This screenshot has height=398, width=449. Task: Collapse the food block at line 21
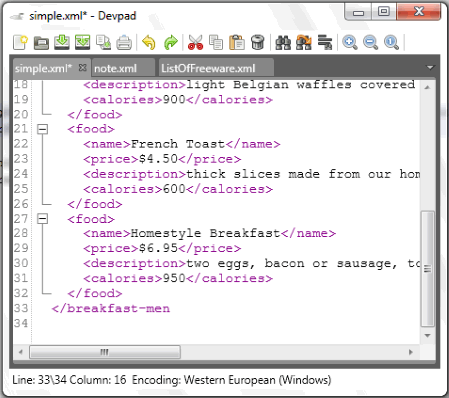pos(42,129)
